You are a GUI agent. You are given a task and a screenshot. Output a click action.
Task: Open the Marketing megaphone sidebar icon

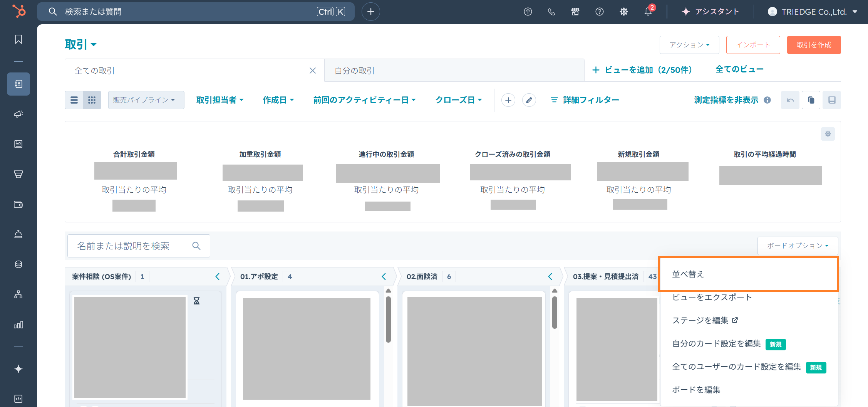[18, 114]
